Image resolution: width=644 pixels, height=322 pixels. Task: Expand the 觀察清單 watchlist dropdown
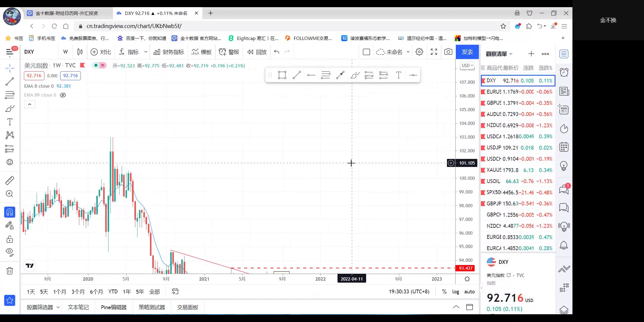(499, 54)
